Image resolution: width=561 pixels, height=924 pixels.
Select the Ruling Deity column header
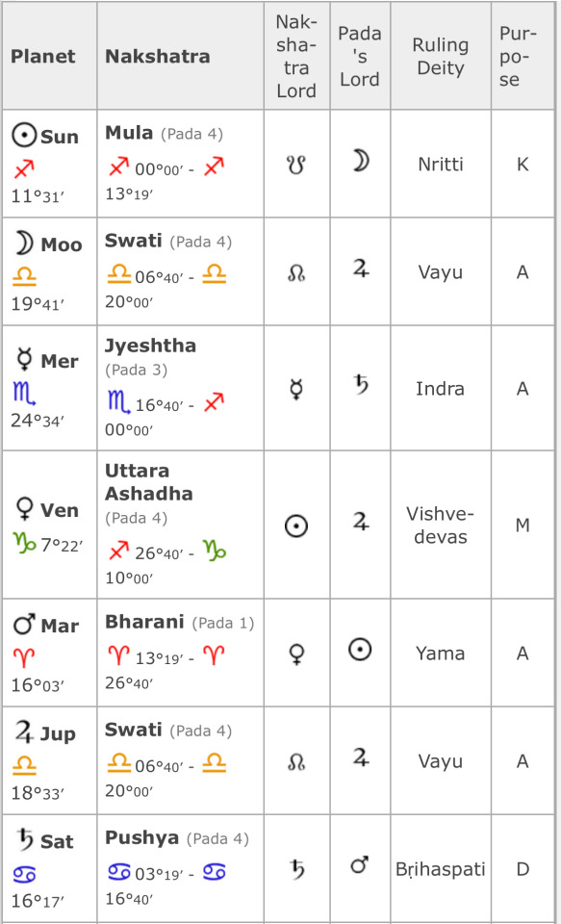440,57
